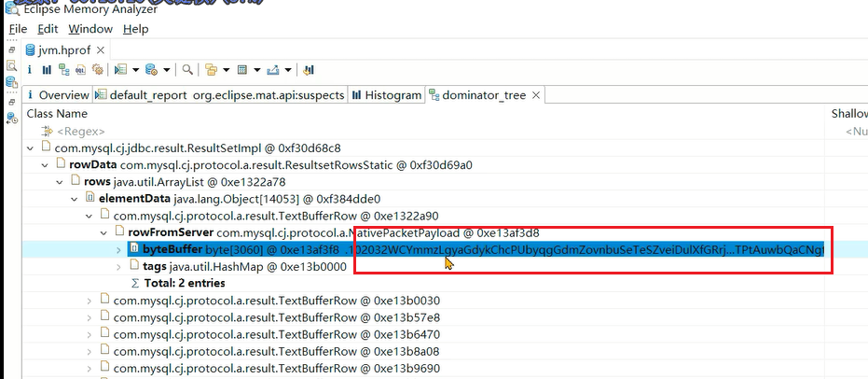Expand TextBufferRow @ 0xe13b9690 node
868x379 pixels.
coord(89,369)
